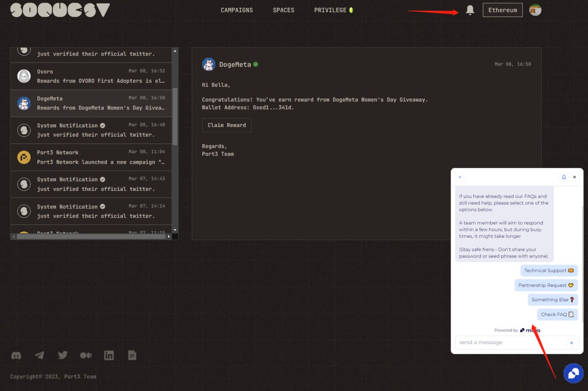
Task: Select the DogeMeta notification in list
Action: [91, 103]
